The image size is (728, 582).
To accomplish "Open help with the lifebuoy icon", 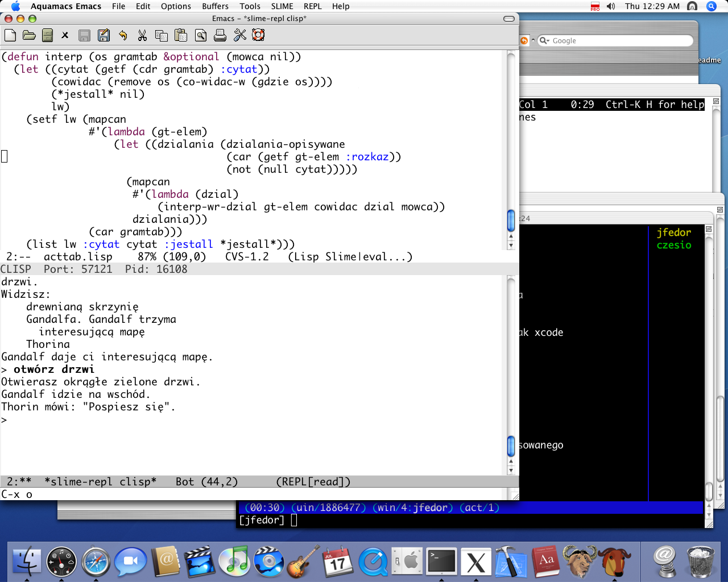I will [x=258, y=35].
